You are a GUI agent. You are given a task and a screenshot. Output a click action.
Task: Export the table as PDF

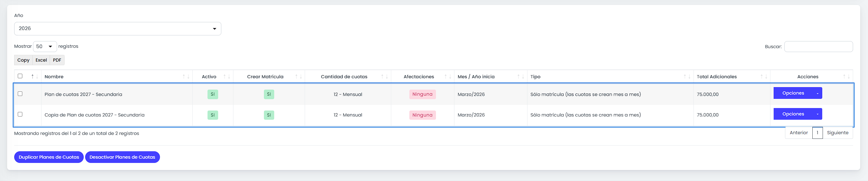coord(57,60)
